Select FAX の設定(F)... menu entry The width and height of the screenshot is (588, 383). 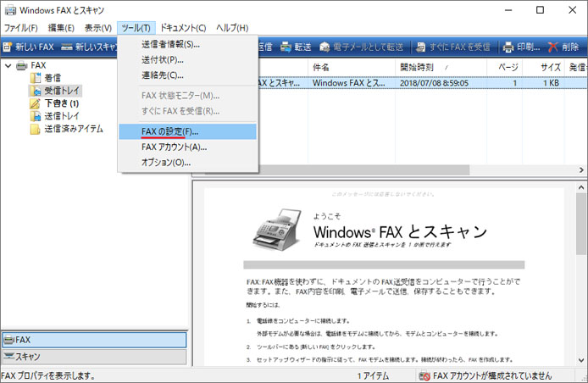[187, 131]
